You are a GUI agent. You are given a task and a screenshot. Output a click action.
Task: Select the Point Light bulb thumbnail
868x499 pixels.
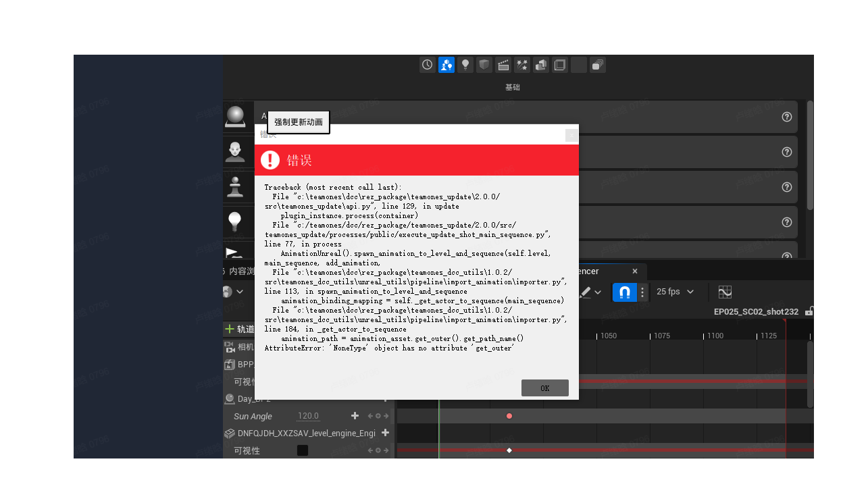pyautogui.click(x=235, y=222)
